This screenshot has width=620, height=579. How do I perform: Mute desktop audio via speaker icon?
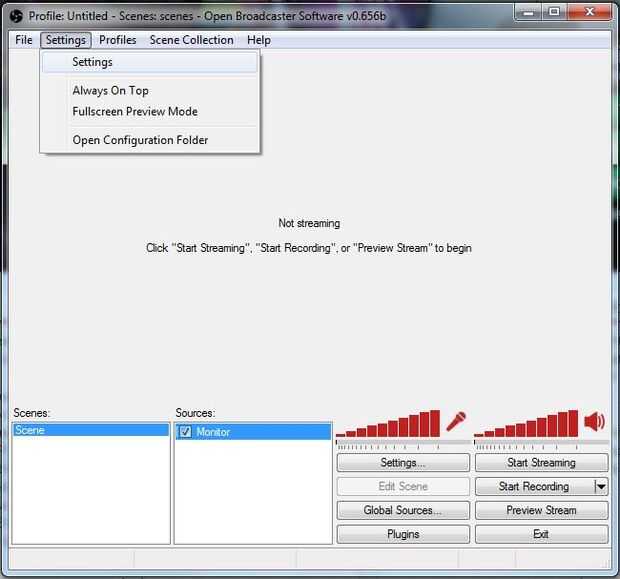pyautogui.click(x=594, y=422)
